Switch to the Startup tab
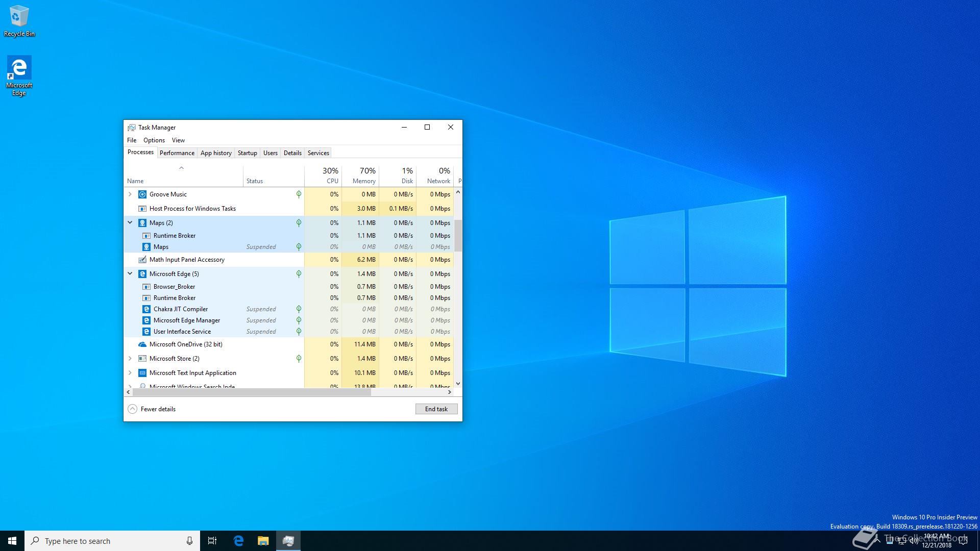The image size is (980, 551). point(248,153)
